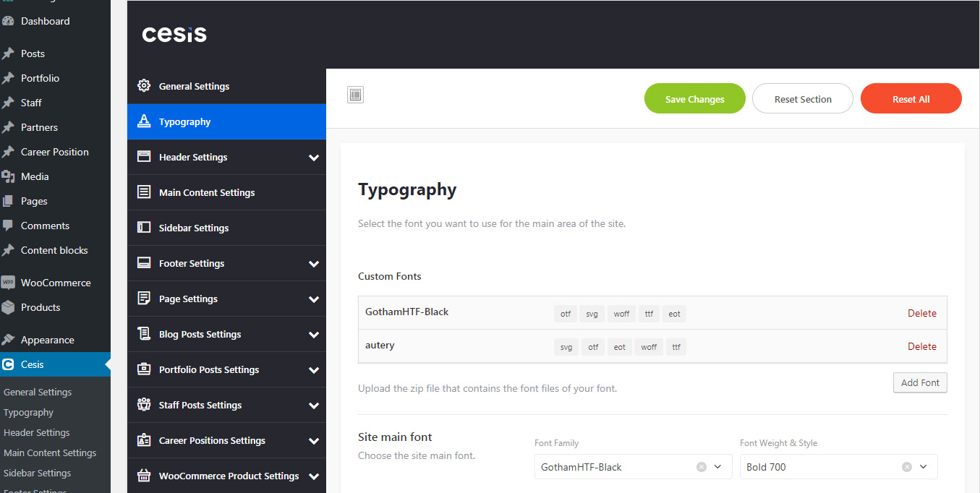The width and height of the screenshot is (980, 493).
Task: Click the Reset All button
Action: click(911, 99)
